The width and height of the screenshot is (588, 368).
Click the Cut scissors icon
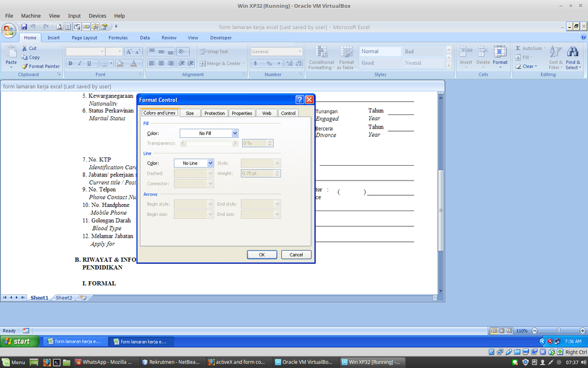pyautogui.click(x=24, y=48)
